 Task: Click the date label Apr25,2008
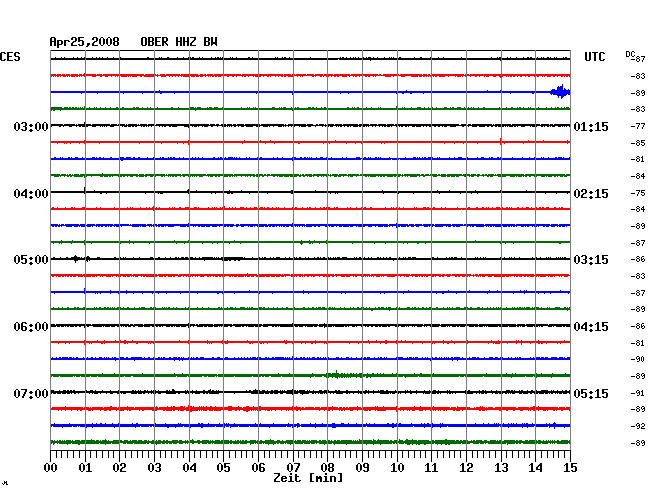click(x=85, y=42)
